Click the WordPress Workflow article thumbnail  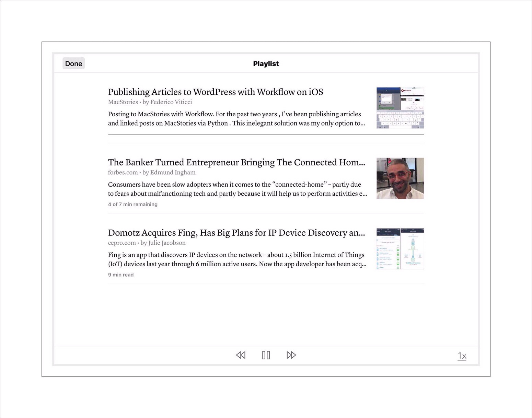click(x=400, y=108)
